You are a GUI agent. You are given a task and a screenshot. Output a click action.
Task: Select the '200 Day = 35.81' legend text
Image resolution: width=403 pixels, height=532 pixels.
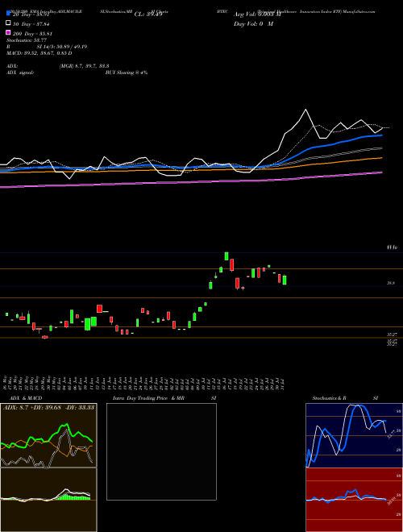pyautogui.click(x=32, y=34)
